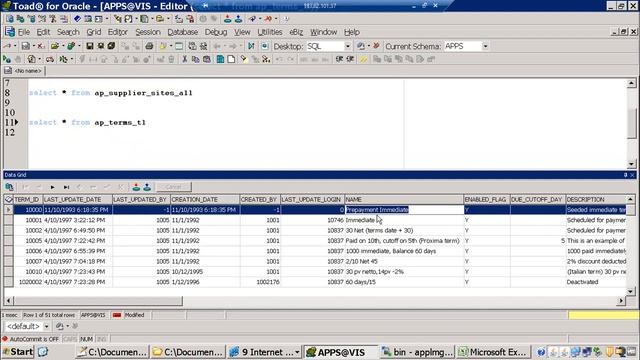Expand the 9 Internet taskbar group arrow

pos(297,352)
